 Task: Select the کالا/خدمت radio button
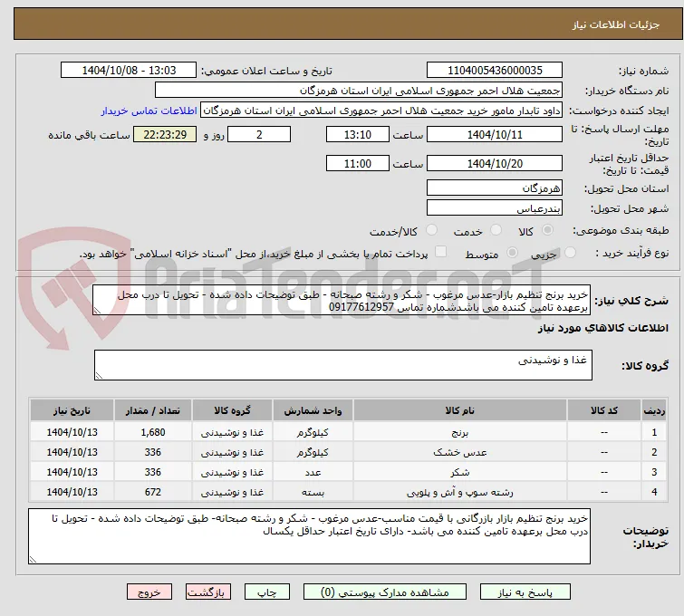tap(431, 229)
